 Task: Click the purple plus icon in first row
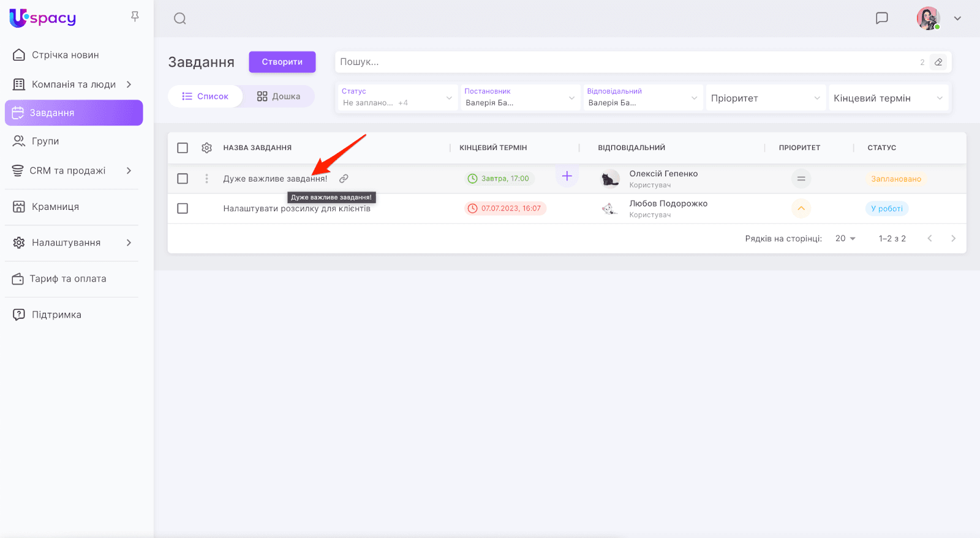tap(567, 176)
